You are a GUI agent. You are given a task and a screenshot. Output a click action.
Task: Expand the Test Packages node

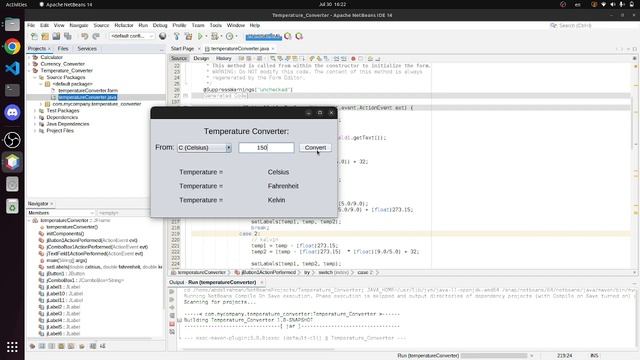point(35,111)
